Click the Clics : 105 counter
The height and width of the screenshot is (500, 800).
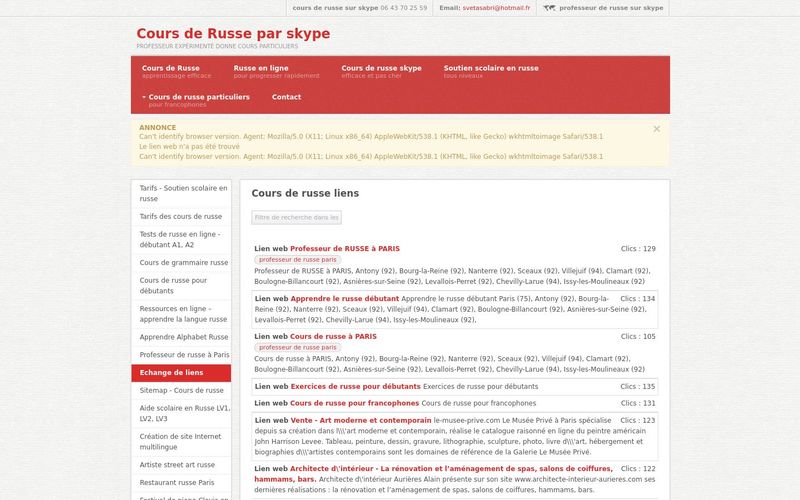pyautogui.click(x=638, y=337)
